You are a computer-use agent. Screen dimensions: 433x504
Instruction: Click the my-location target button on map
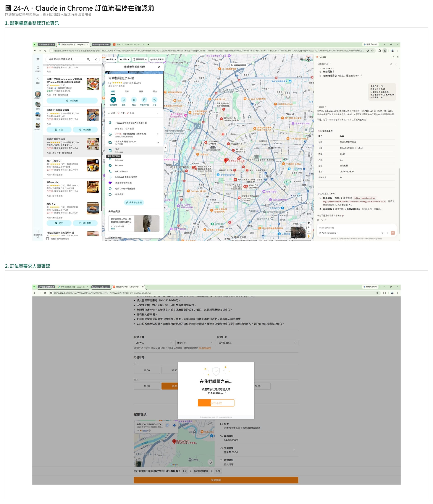(309, 223)
